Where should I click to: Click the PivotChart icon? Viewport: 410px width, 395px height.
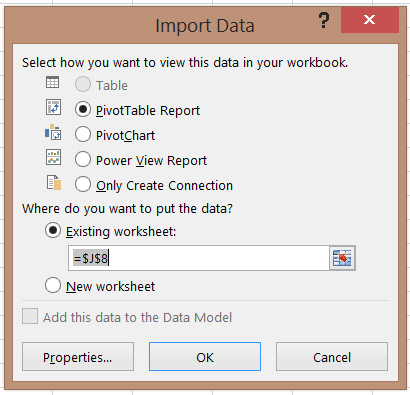tap(53, 132)
